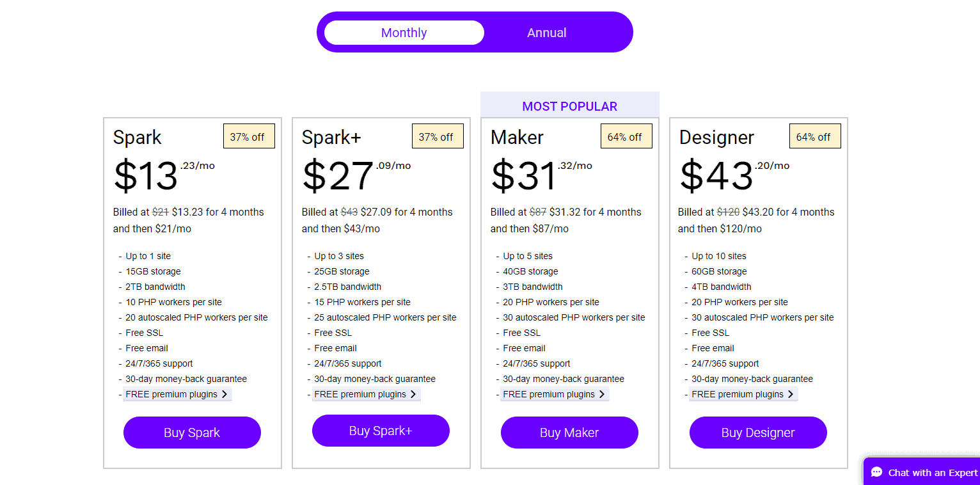Click the Spark plan 37% off badge
The height and width of the screenshot is (485, 980).
point(248,136)
